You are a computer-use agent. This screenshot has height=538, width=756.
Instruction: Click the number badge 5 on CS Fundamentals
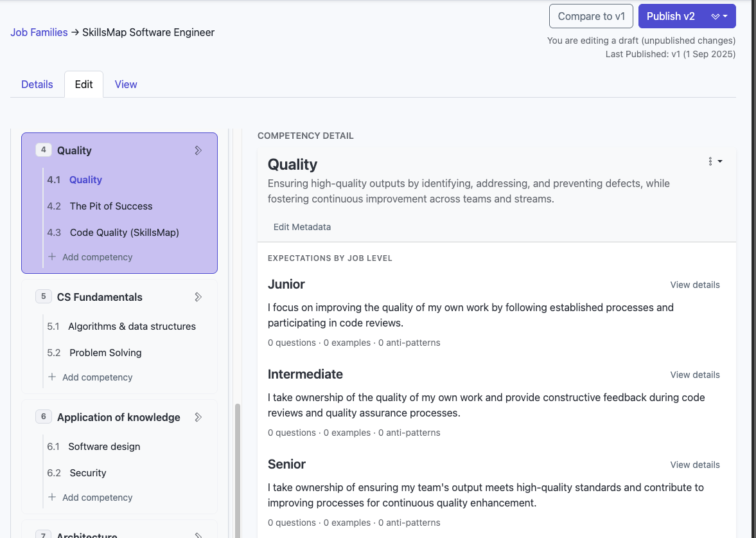pyautogui.click(x=43, y=296)
